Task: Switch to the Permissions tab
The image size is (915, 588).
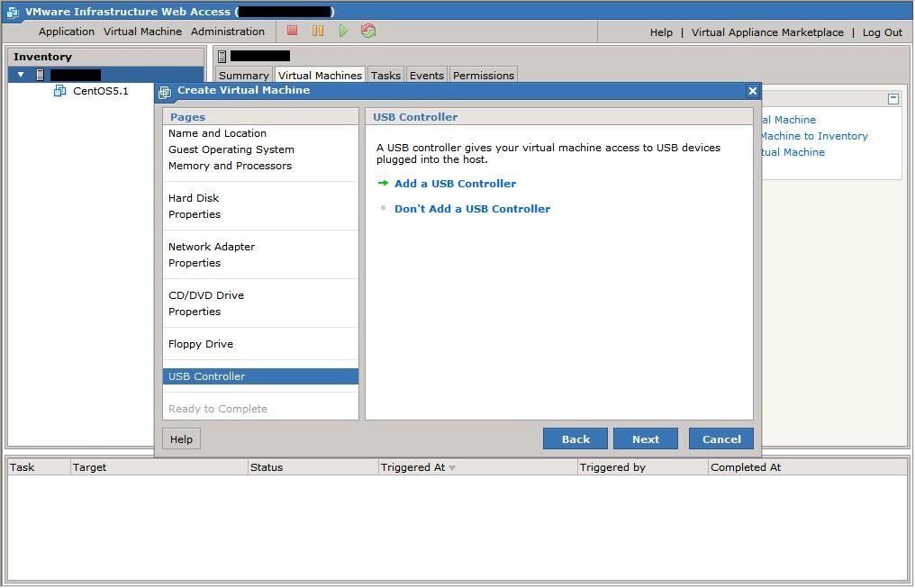Action: click(x=484, y=76)
